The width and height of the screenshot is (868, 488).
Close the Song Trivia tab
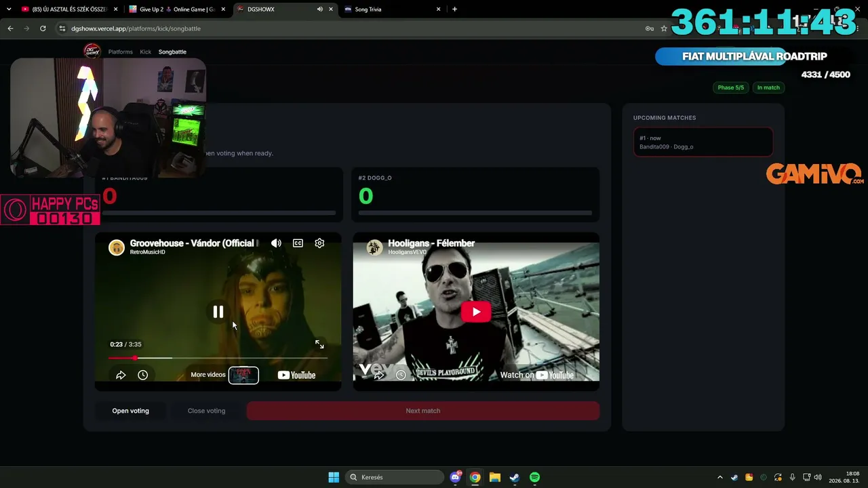point(439,9)
